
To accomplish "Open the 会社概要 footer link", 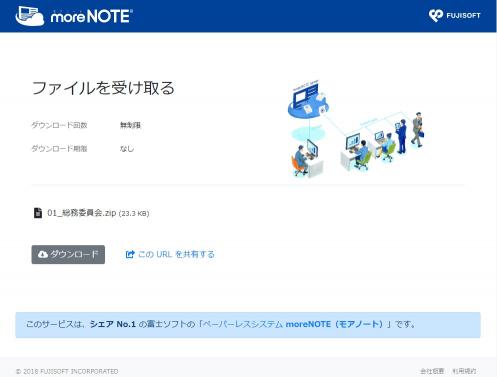I will [432, 371].
